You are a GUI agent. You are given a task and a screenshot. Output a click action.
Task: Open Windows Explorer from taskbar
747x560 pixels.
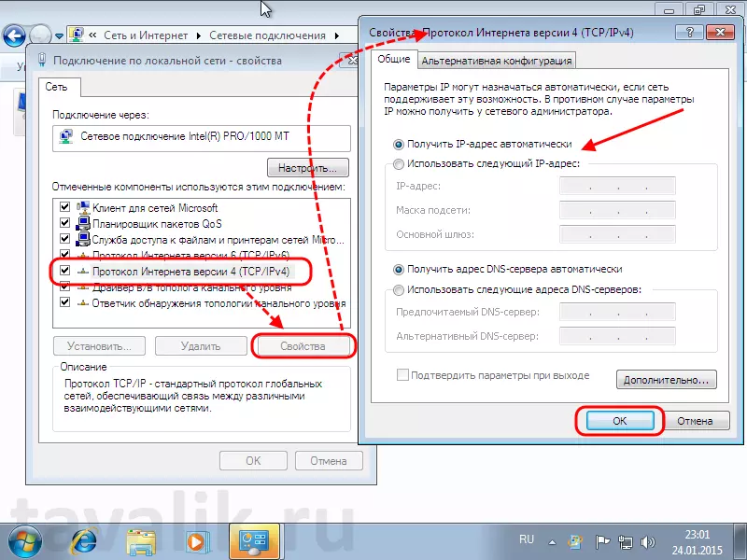141,542
